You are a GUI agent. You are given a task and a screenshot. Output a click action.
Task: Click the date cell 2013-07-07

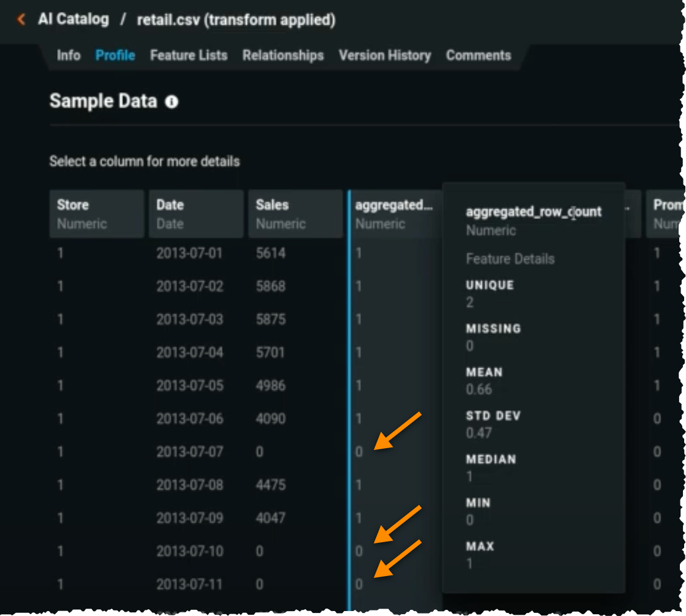(189, 452)
